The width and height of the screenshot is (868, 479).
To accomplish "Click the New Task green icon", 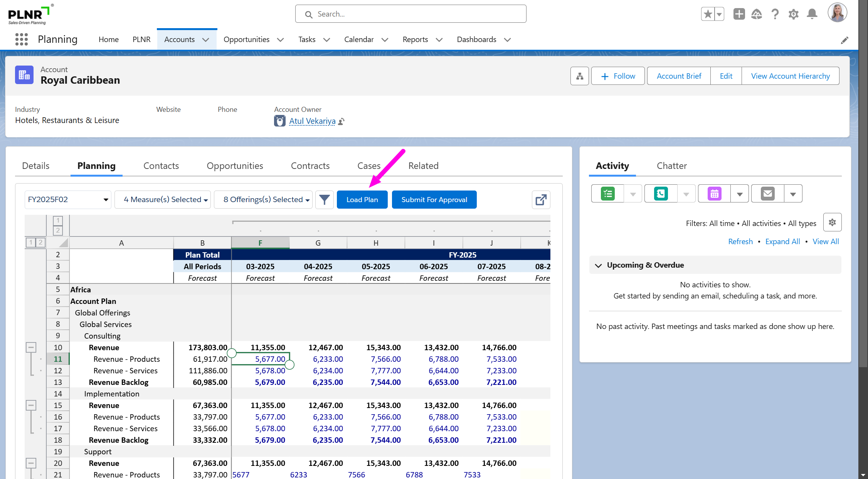I will [x=608, y=194].
